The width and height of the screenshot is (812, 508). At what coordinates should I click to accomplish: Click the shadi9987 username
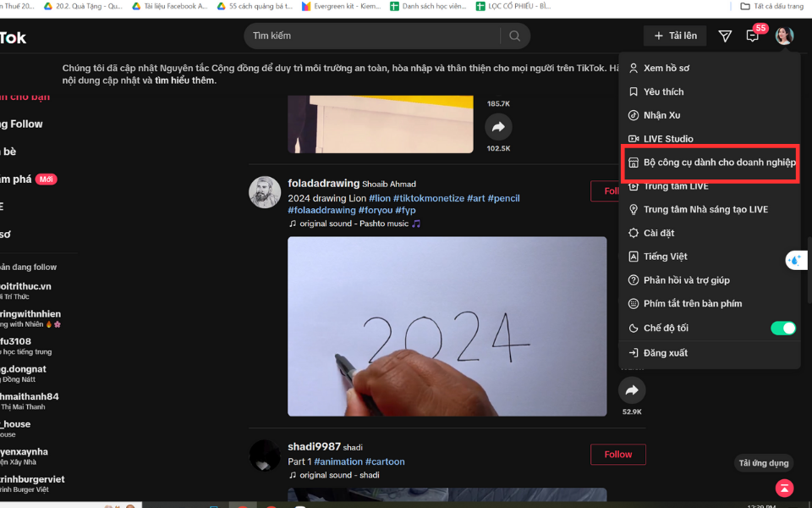click(315, 447)
